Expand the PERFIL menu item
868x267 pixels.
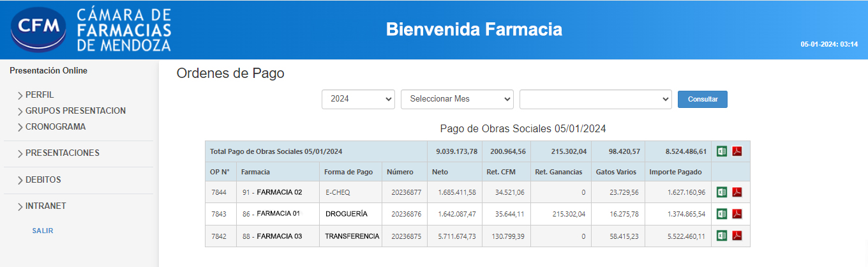(40, 95)
